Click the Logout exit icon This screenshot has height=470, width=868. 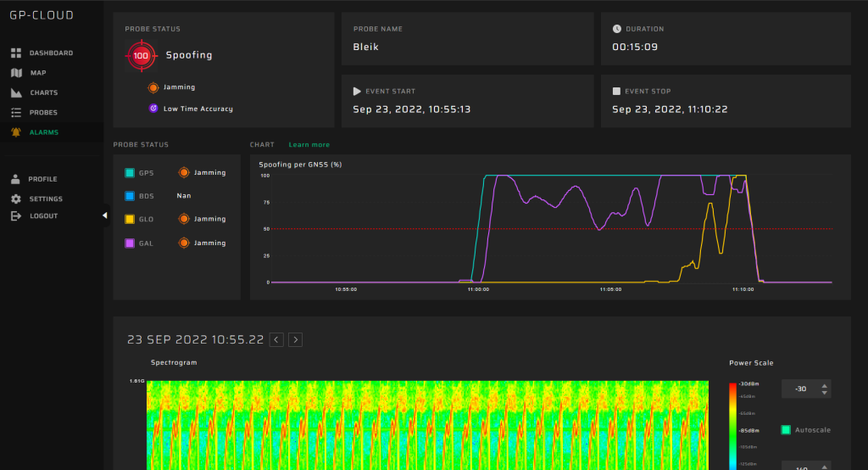coord(16,216)
